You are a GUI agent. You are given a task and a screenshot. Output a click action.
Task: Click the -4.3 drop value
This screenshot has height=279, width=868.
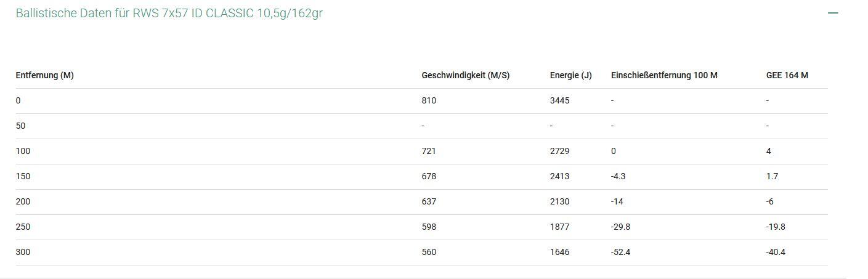click(x=618, y=176)
